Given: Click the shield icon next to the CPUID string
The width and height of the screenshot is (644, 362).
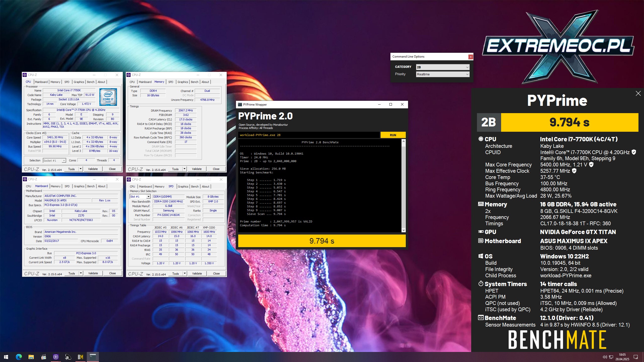Looking at the screenshot, I should coord(634,152).
